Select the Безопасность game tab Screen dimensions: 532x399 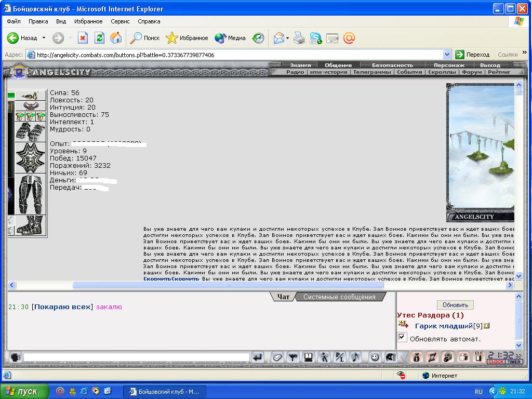pyautogui.click(x=393, y=65)
